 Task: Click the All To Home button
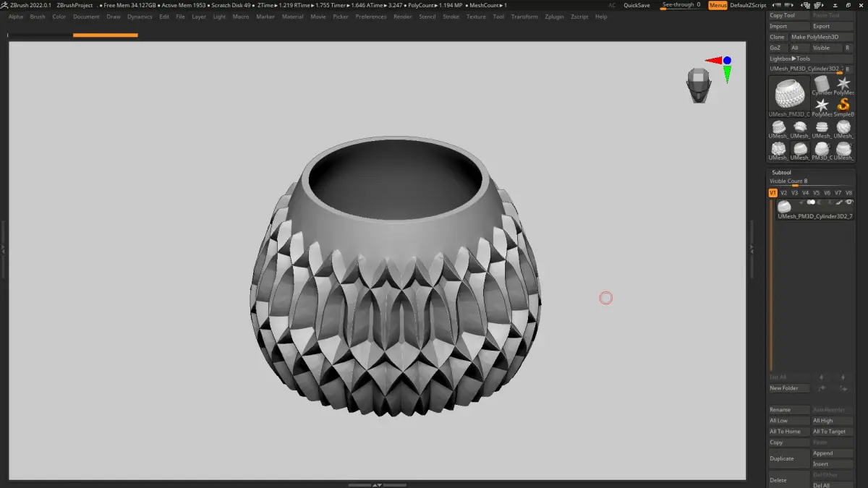pos(789,432)
